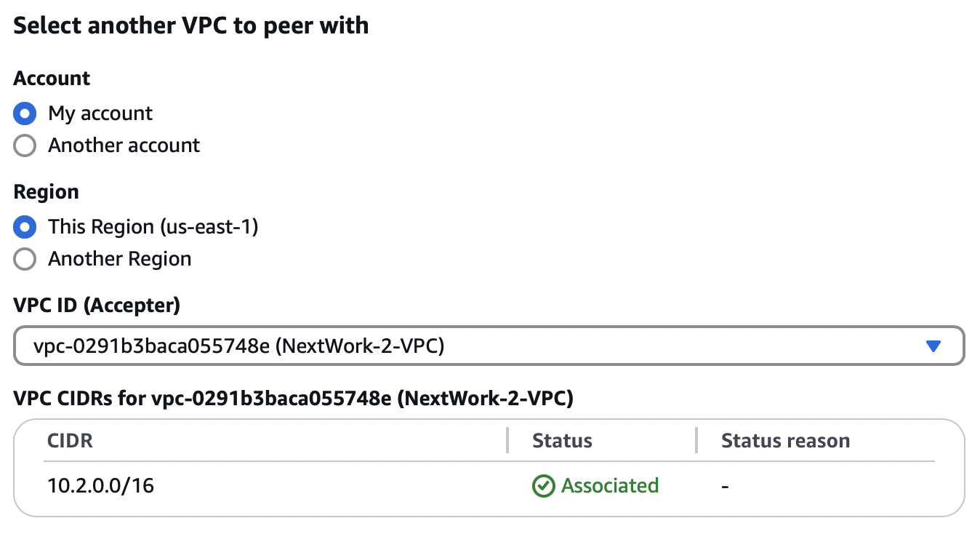
Task: Click the Status reason column header
Action: coord(785,441)
